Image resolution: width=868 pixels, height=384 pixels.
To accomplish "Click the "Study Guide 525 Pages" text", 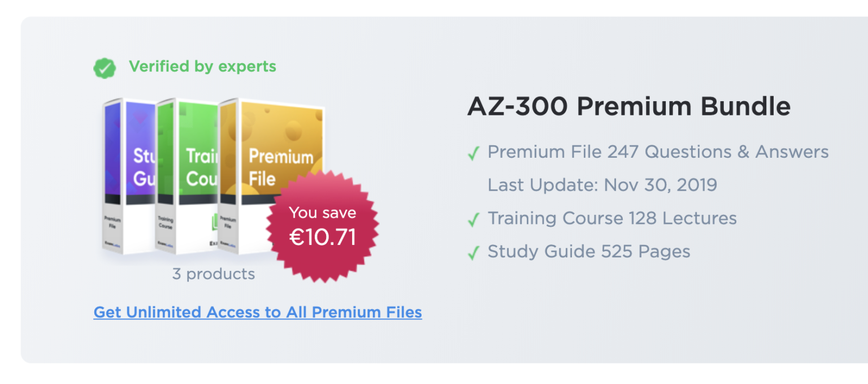I will coord(589,251).
